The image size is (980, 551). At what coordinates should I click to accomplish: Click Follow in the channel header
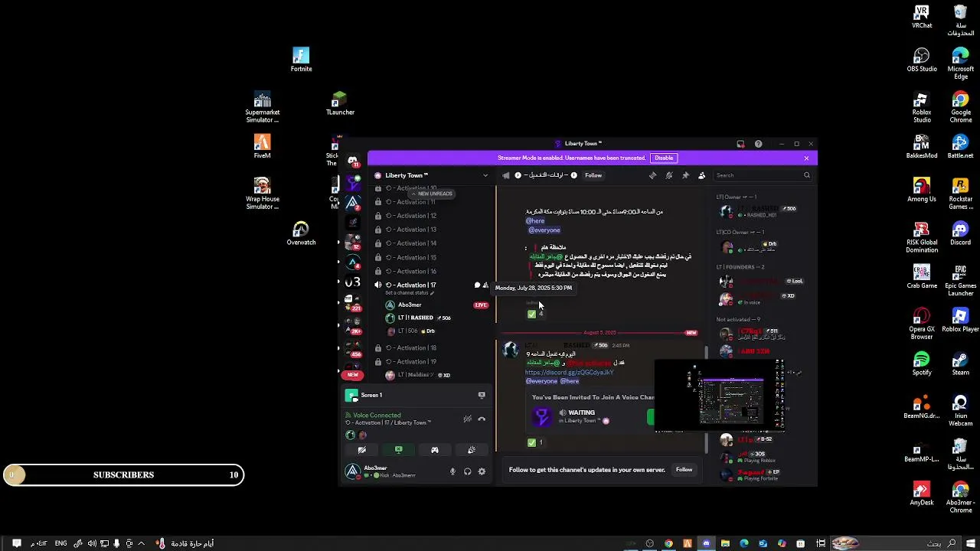pos(593,175)
